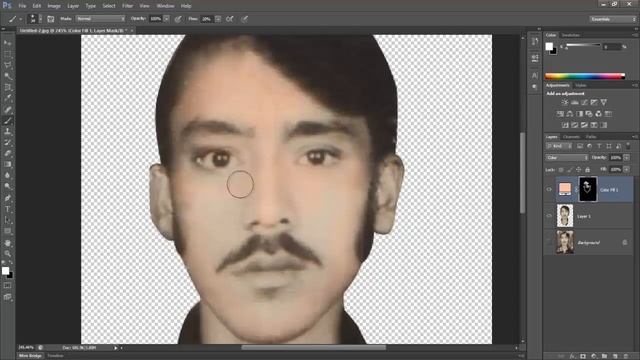
Task: Add a Photo Filter adjustment
Action: click(x=589, y=114)
